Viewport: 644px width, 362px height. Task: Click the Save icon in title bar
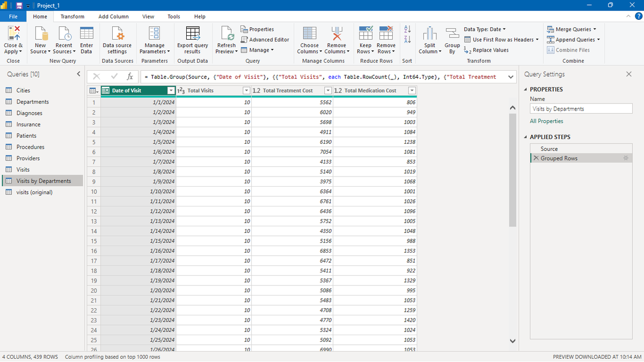pos(19,5)
